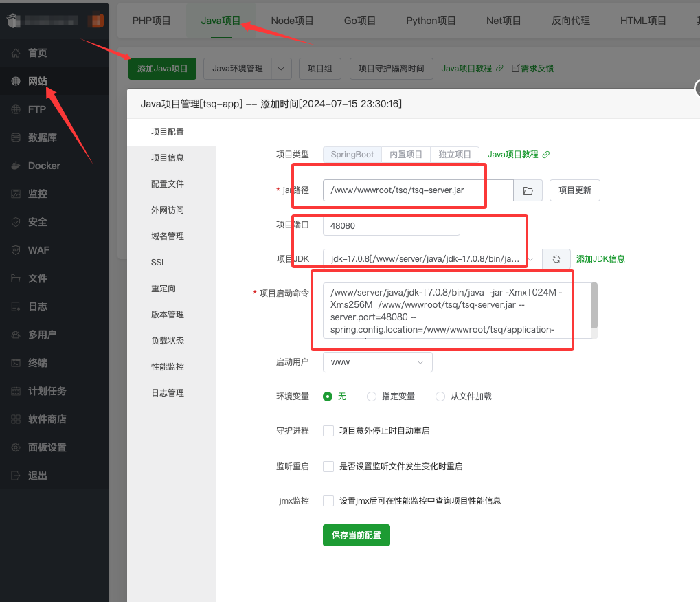Click the folder browse icon beside jar path
Image resolution: width=700 pixels, height=602 pixels.
tap(528, 190)
